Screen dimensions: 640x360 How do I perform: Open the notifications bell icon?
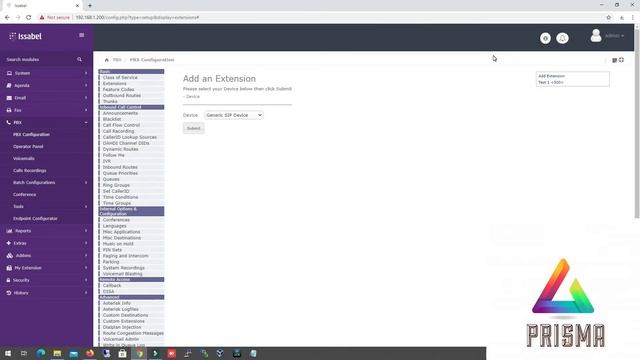[x=562, y=38]
